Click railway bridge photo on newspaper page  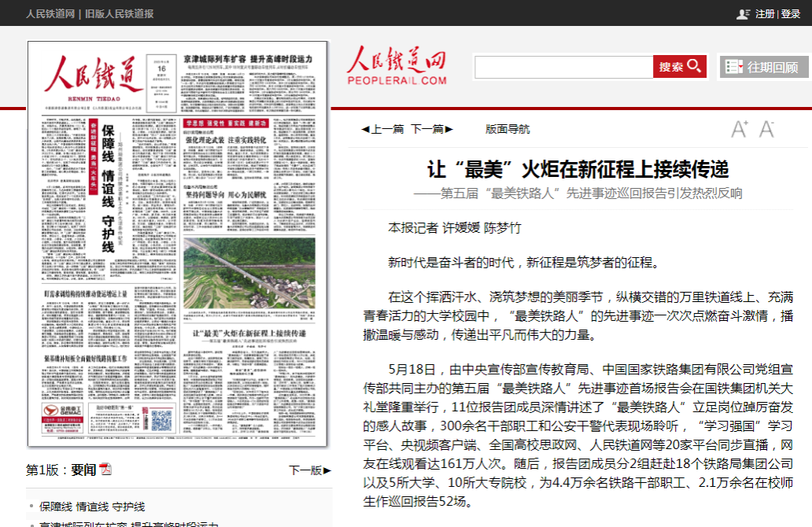pos(249,274)
